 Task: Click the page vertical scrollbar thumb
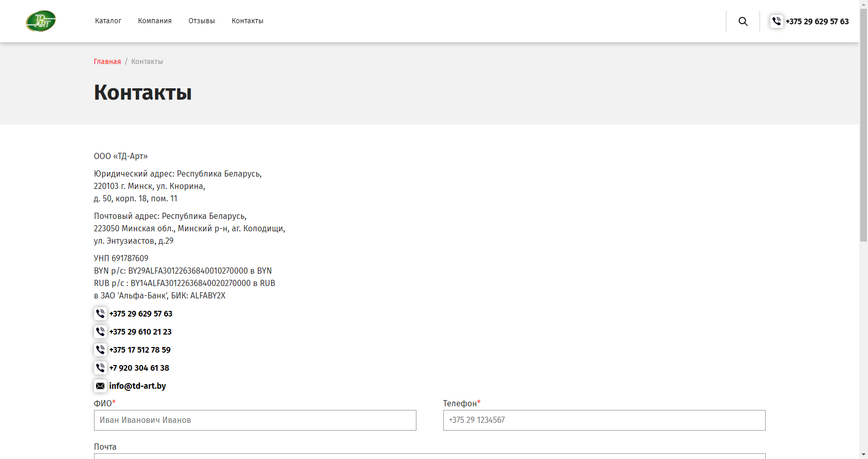point(863,124)
